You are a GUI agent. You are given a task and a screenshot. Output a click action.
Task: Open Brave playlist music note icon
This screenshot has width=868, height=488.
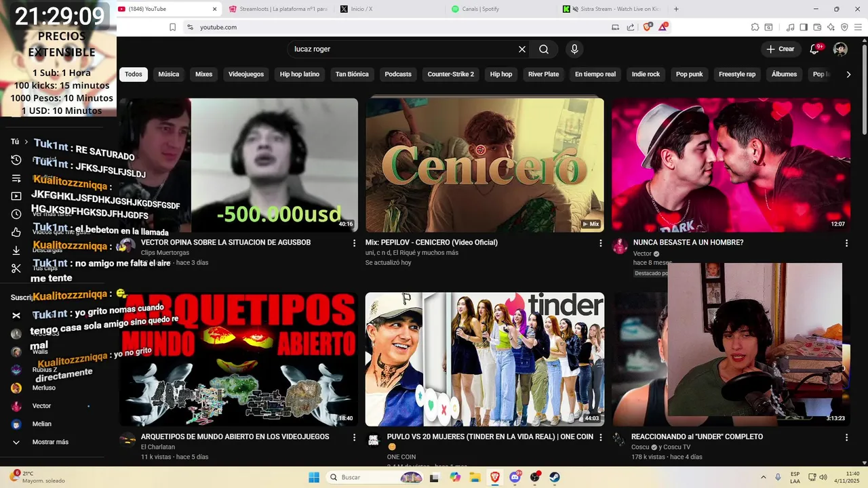pos(790,27)
